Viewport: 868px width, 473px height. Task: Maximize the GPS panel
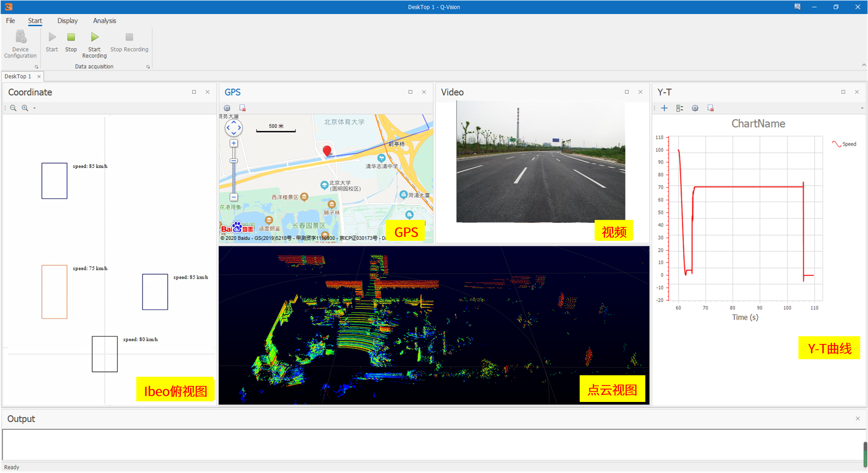410,92
